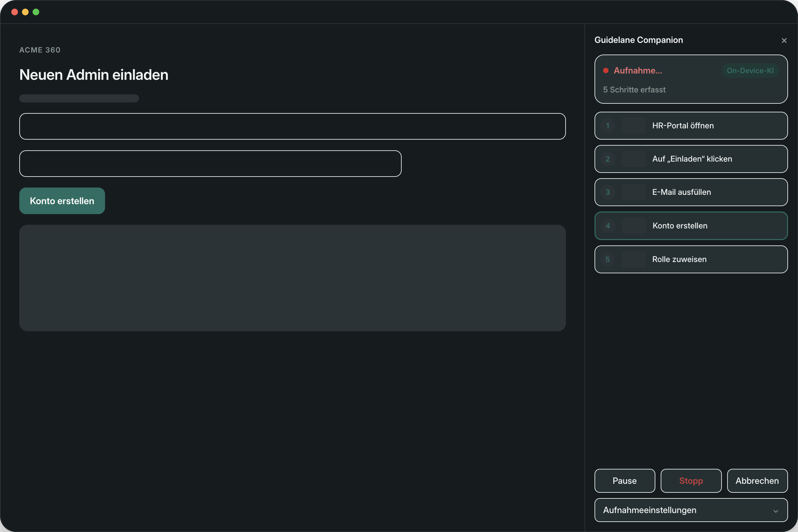
Task: Select step 5 Rolle zuweisen
Action: pyautogui.click(x=691, y=259)
